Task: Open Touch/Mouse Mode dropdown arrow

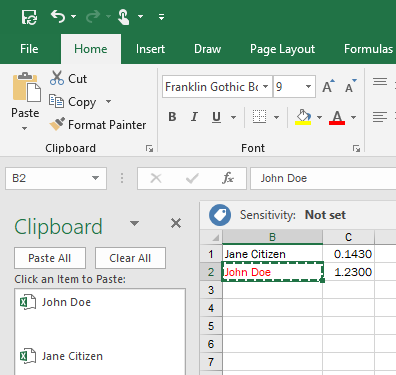Action: click(x=141, y=16)
